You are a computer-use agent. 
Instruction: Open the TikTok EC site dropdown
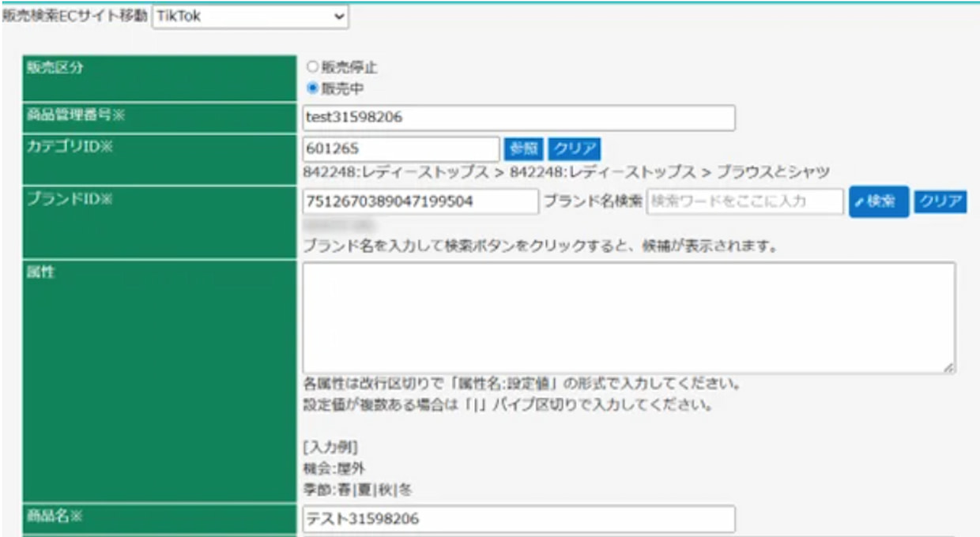250,16
